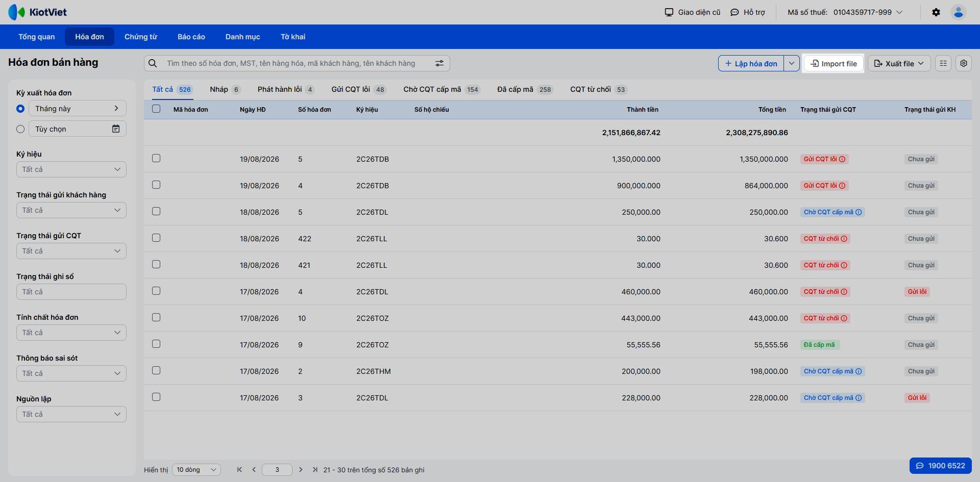Open the Tháng này period selector
This screenshot has width=980, height=482.
point(78,108)
